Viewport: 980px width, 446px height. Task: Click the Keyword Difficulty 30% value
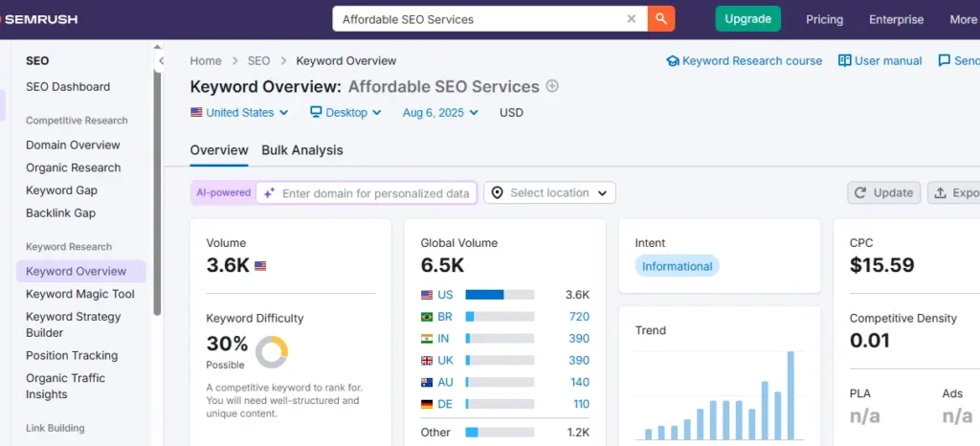coord(227,344)
